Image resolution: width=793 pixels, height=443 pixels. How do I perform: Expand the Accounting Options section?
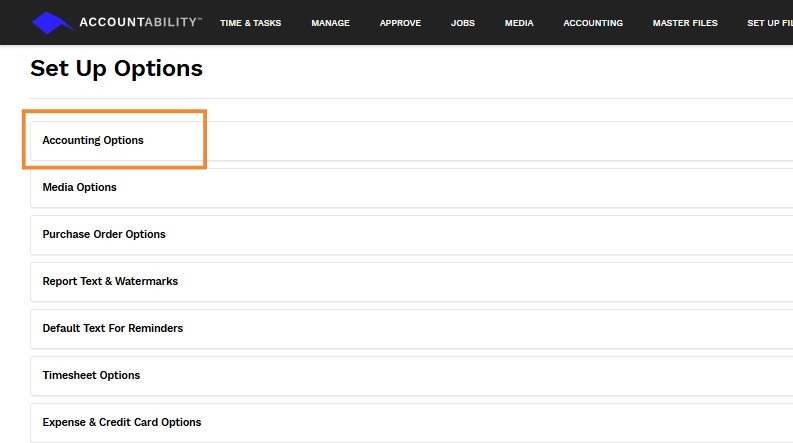coord(93,141)
